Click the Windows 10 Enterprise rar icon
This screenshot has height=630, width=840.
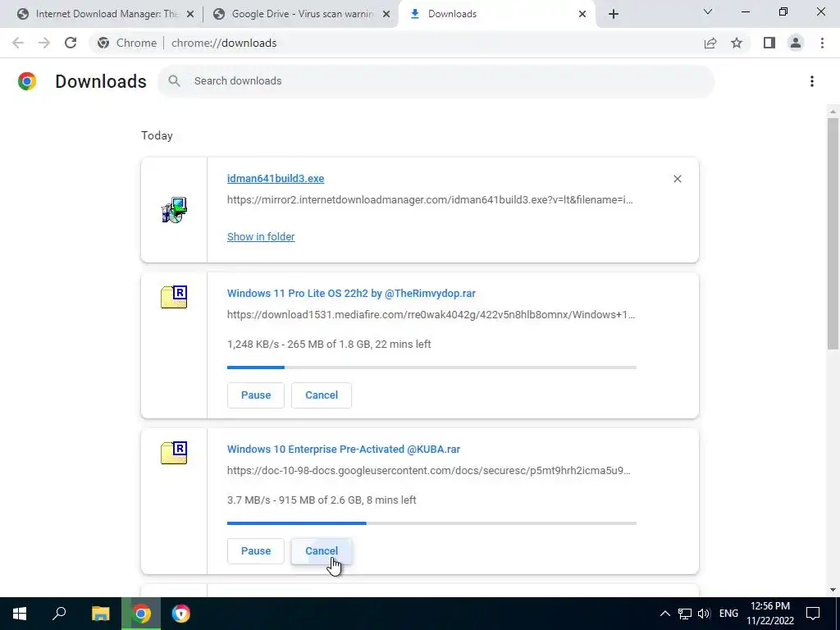click(x=174, y=453)
